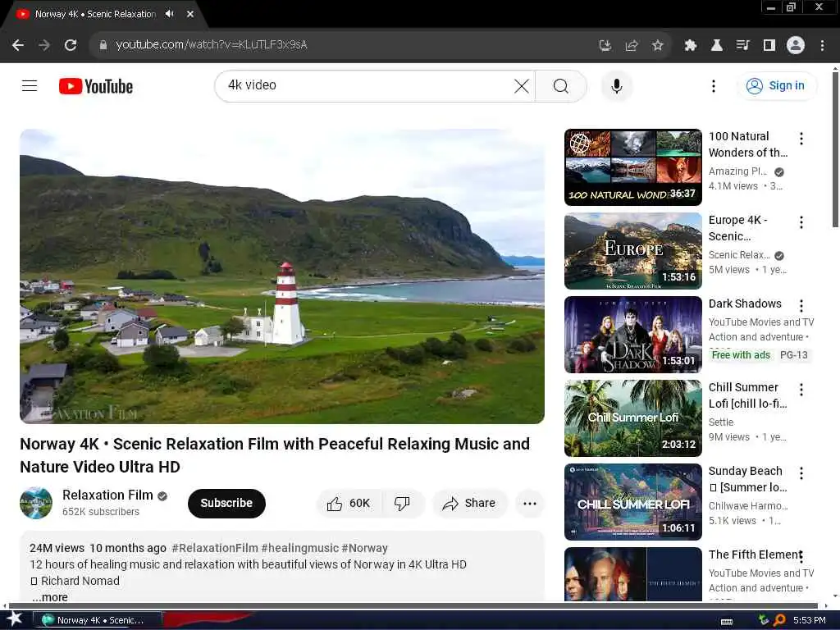The height and width of the screenshot is (630, 840).
Task: Install app icon in address bar
Action: [x=605, y=46]
